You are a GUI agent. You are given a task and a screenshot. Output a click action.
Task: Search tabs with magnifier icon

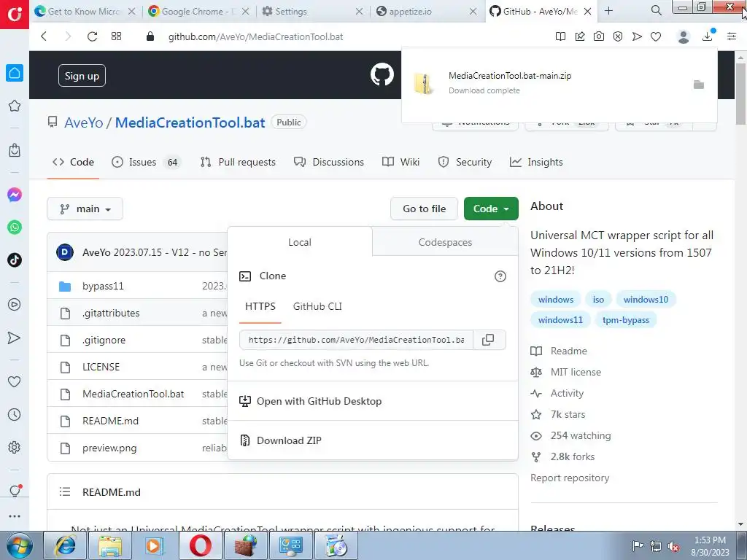pyautogui.click(x=656, y=10)
